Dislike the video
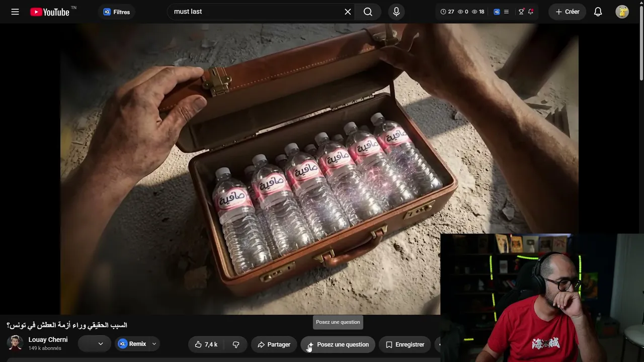Screen dimensions: 644x362 [236, 344]
